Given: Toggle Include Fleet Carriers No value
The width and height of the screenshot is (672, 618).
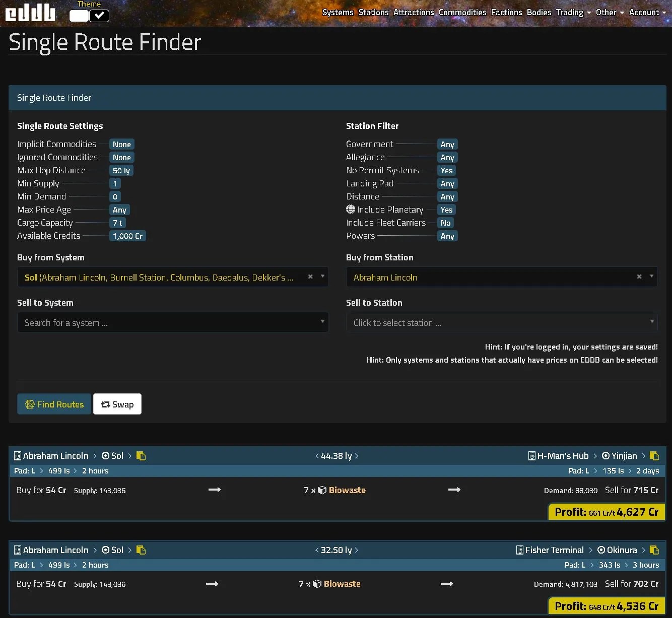Looking at the screenshot, I should pos(446,223).
